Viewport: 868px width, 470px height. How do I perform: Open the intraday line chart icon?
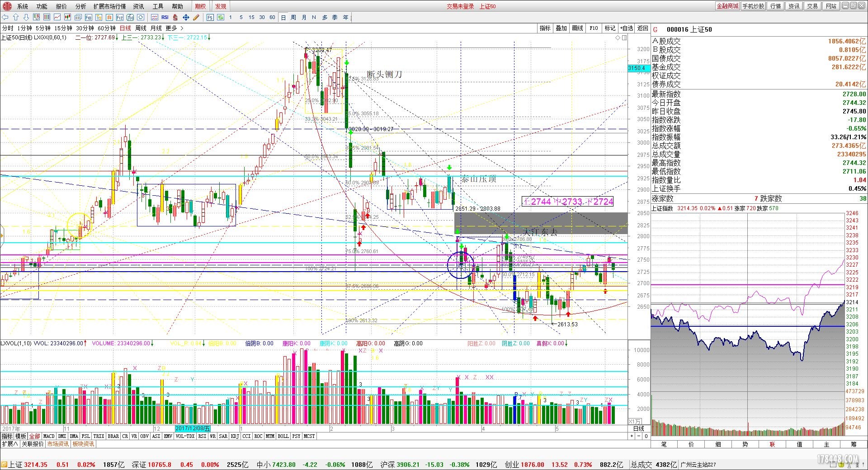tap(57, 17)
